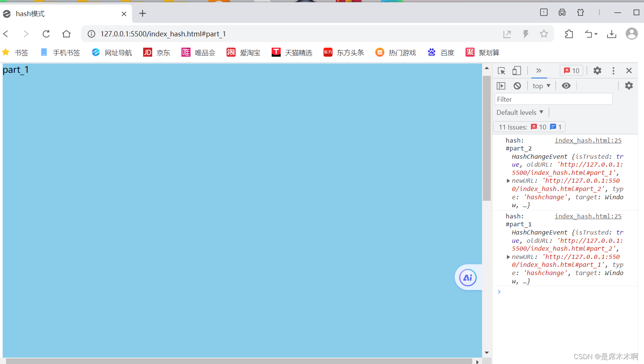Viewport: 644px width, 364px height.
Task: Open second index_hash.html:25 source link
Action: (588, 216)
